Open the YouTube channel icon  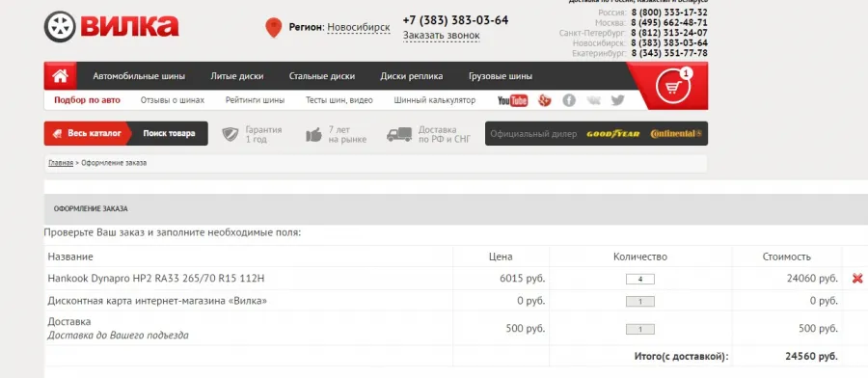(513, 100)
